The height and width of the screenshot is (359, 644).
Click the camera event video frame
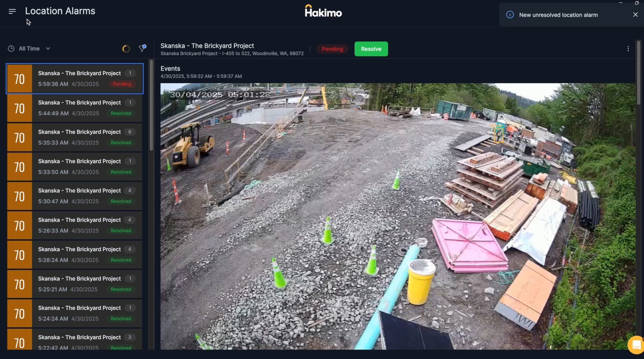pos(398,216)
